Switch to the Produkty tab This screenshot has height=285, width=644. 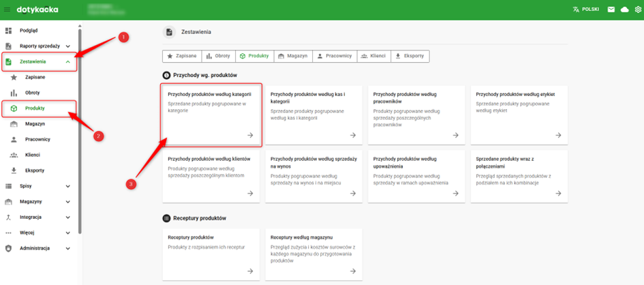coord(255,57)
